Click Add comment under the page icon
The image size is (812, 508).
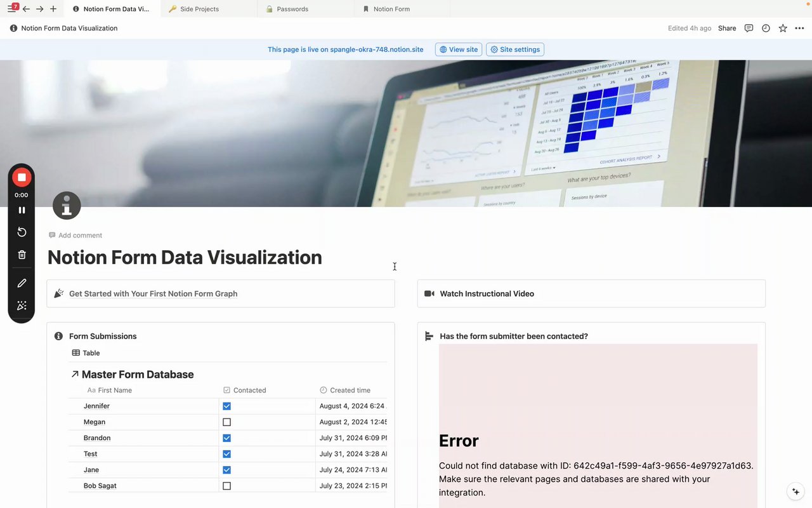click(75, 236)
